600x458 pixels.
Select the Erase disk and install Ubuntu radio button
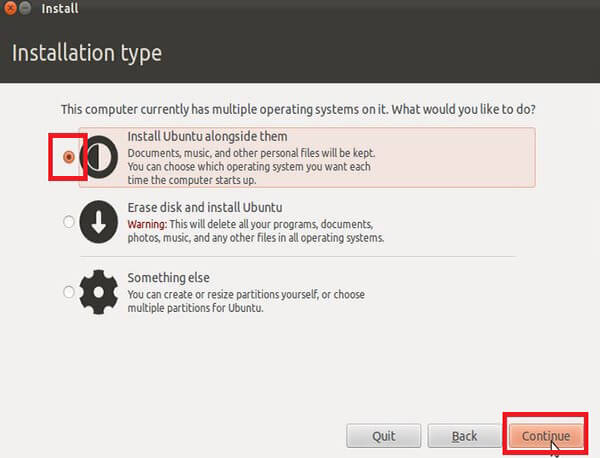point(68,222)
